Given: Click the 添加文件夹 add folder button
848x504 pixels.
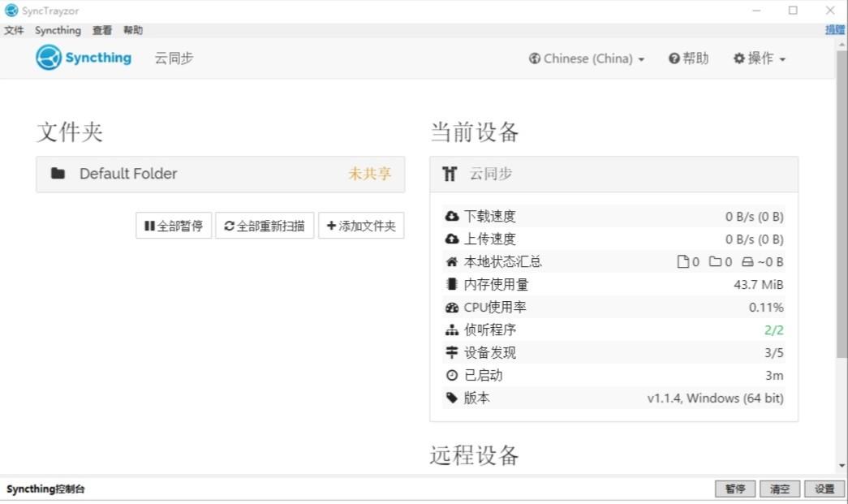Looking at the screenshot, I should click(361, 226).
